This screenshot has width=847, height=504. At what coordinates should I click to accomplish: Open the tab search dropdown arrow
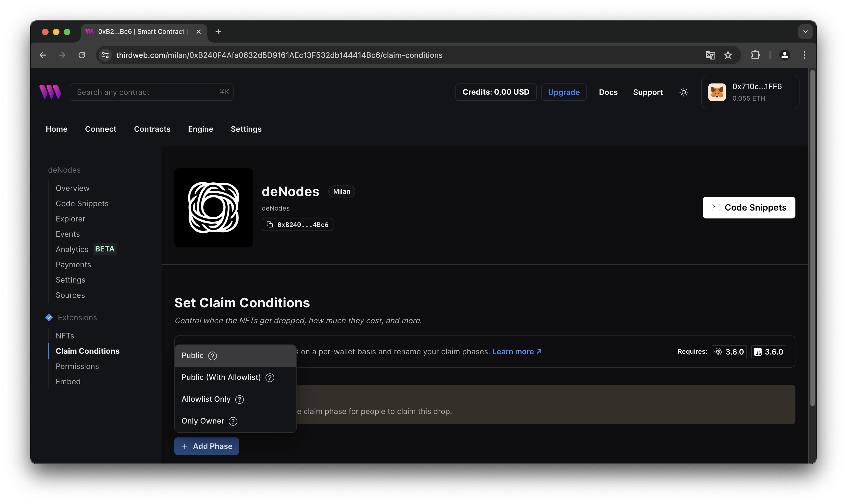tap(805, 32)
